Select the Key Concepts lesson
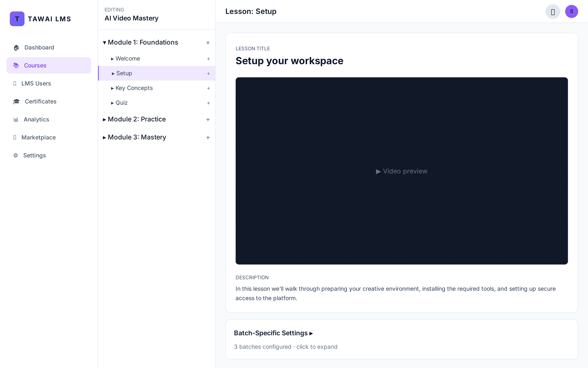 pos(156,88)
